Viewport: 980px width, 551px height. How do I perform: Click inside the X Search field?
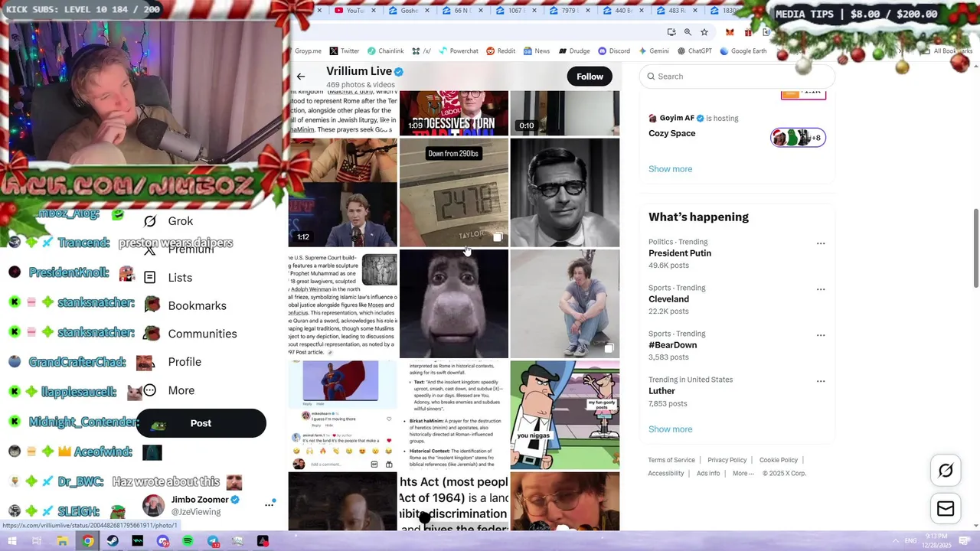tap(737, 77)
